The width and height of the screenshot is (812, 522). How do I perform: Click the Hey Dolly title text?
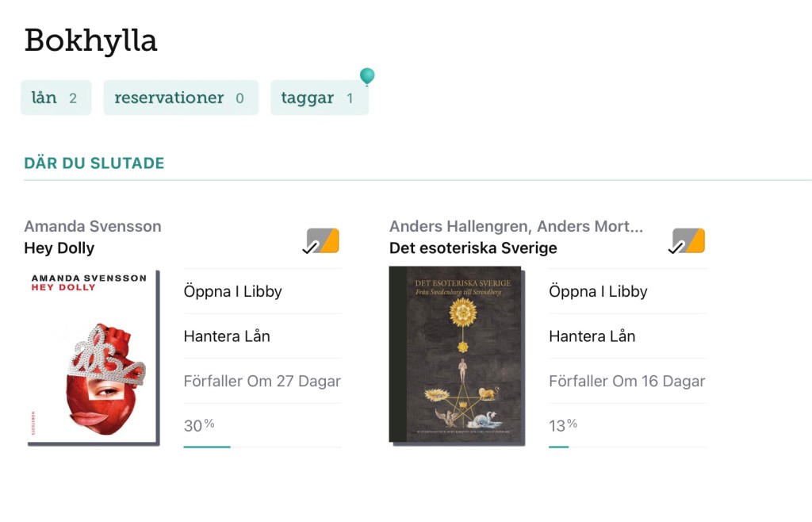click(x=59, y=248)
